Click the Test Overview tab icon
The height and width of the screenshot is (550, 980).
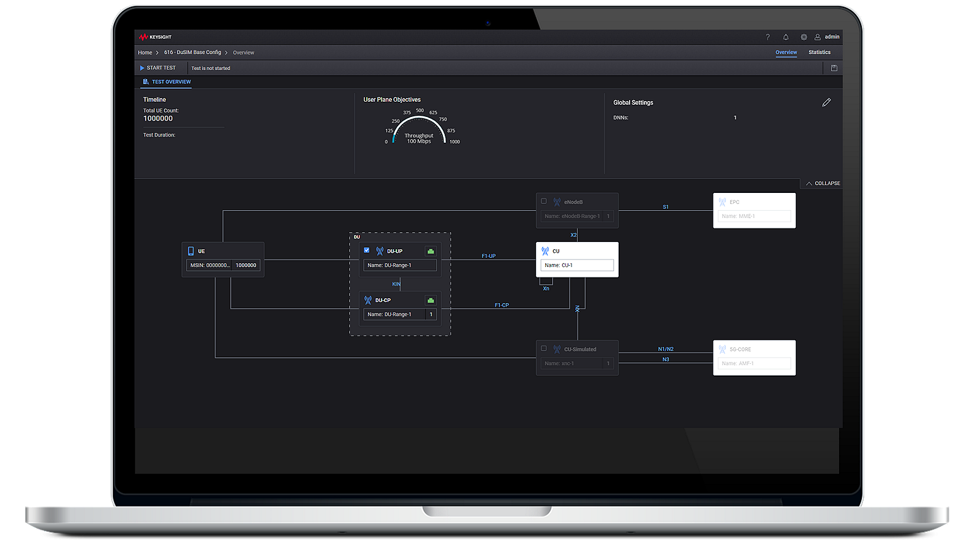click(146, 81)
